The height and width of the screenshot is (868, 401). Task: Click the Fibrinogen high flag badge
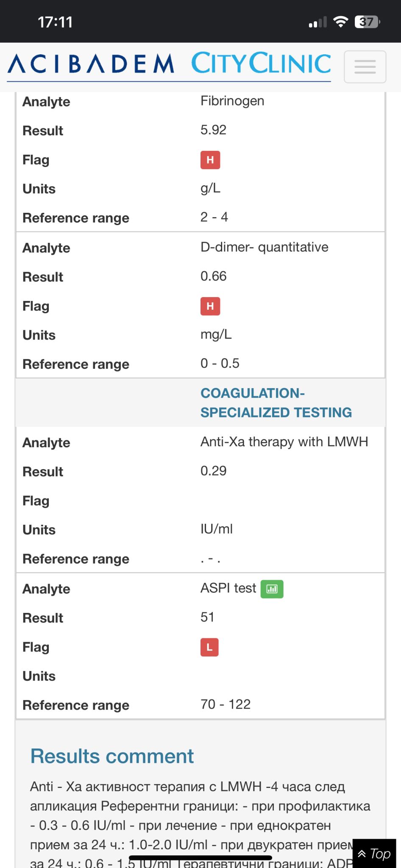[210, 160]
